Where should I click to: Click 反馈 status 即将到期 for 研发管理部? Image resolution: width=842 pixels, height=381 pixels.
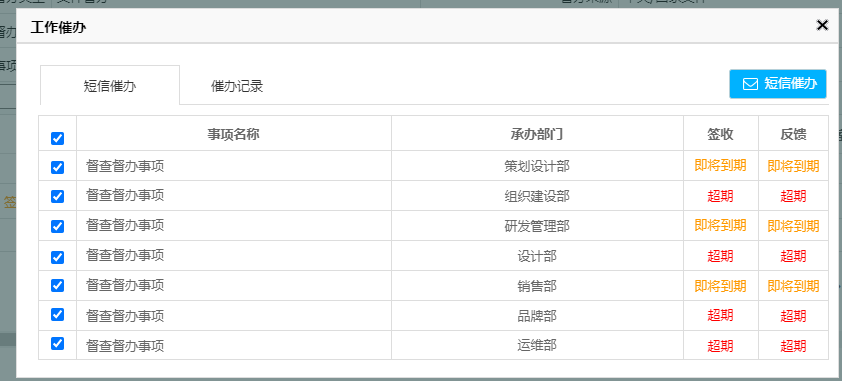click(794, 226)
